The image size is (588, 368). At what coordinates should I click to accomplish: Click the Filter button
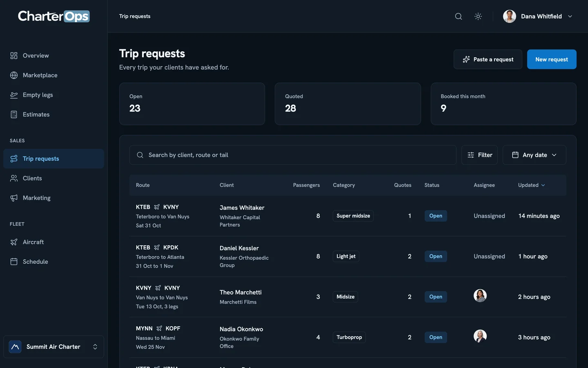click(479, 155)
